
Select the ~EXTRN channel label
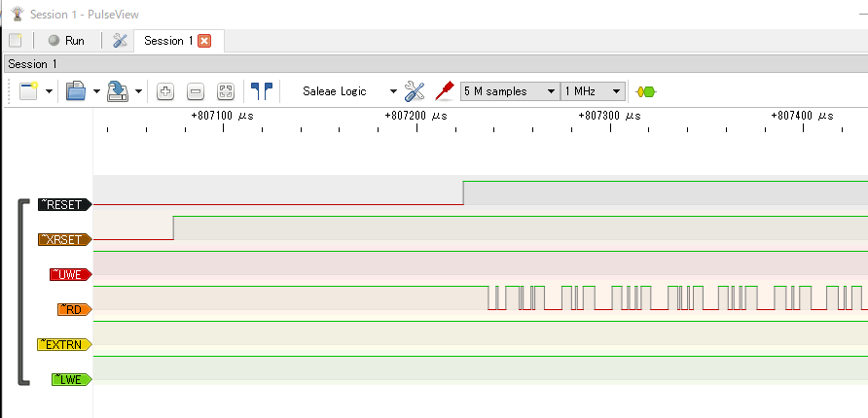(64, 344)
